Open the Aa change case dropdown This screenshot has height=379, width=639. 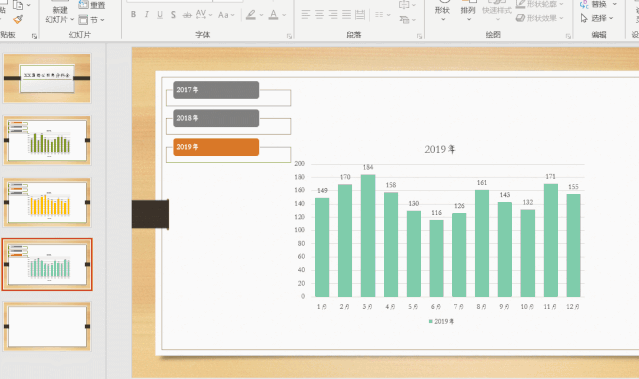226,15
